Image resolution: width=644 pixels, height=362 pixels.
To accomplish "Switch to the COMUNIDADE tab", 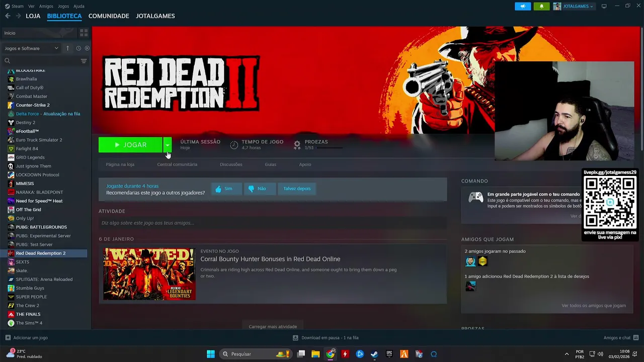I will pos(109,16).
